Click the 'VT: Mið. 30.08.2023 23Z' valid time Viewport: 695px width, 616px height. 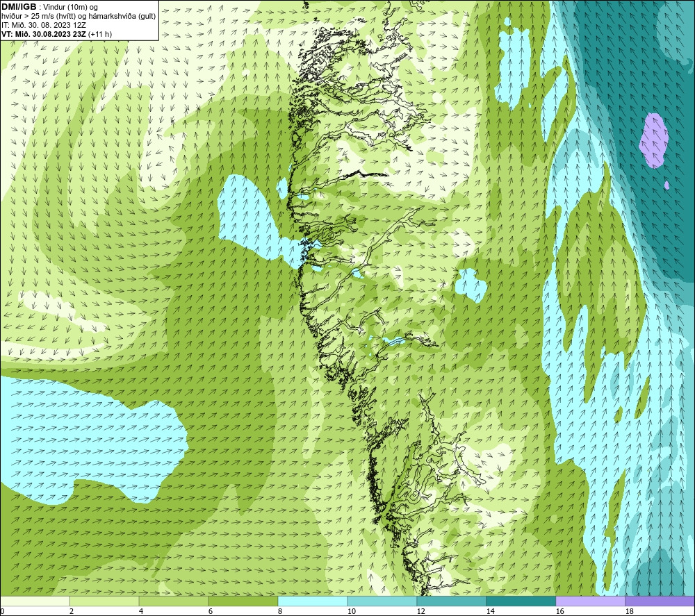(x=44, y=34)
